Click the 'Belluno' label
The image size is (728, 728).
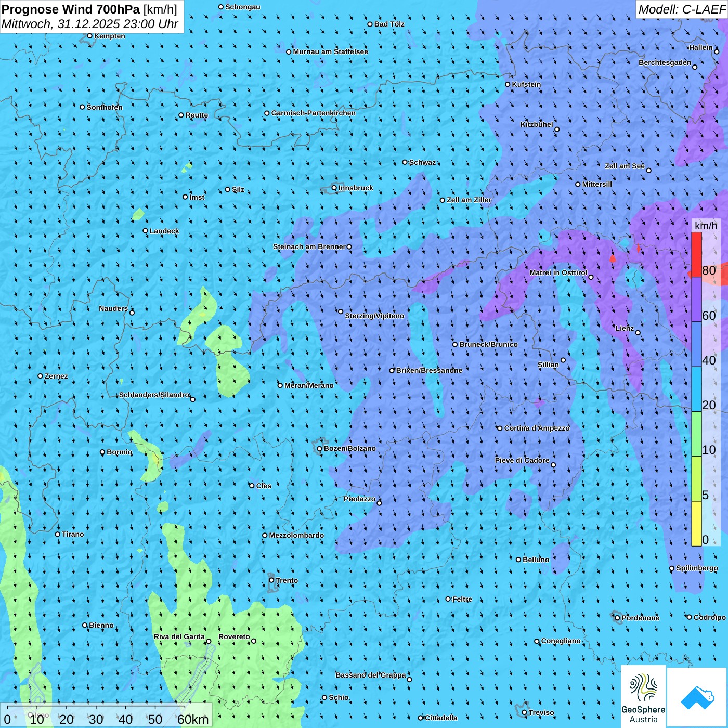(536, 560)
